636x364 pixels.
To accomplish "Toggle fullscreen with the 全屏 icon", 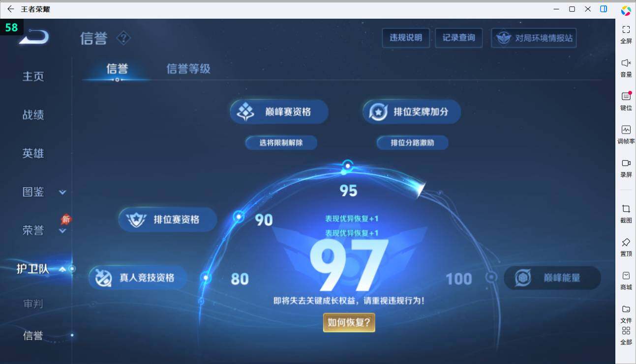I will tap(626, 32).
